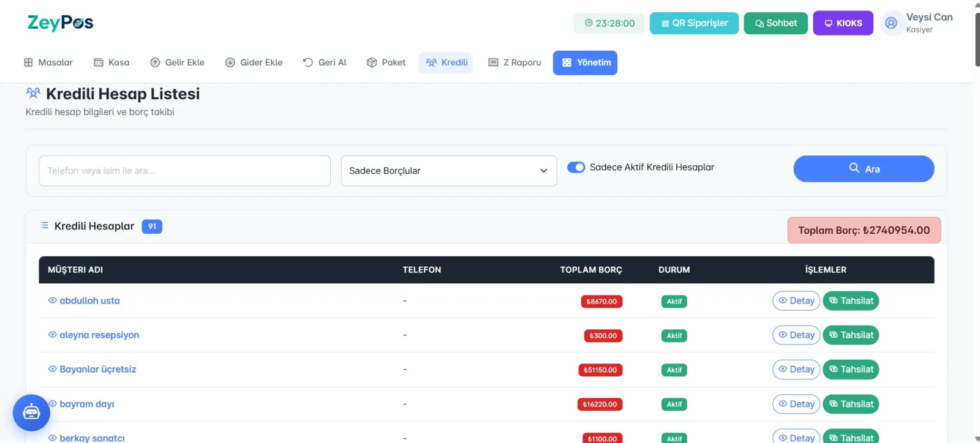Click Tahsilat for berkay sanatcı
Viewport: 980px width, 443px height.
(x=851, y=437)
